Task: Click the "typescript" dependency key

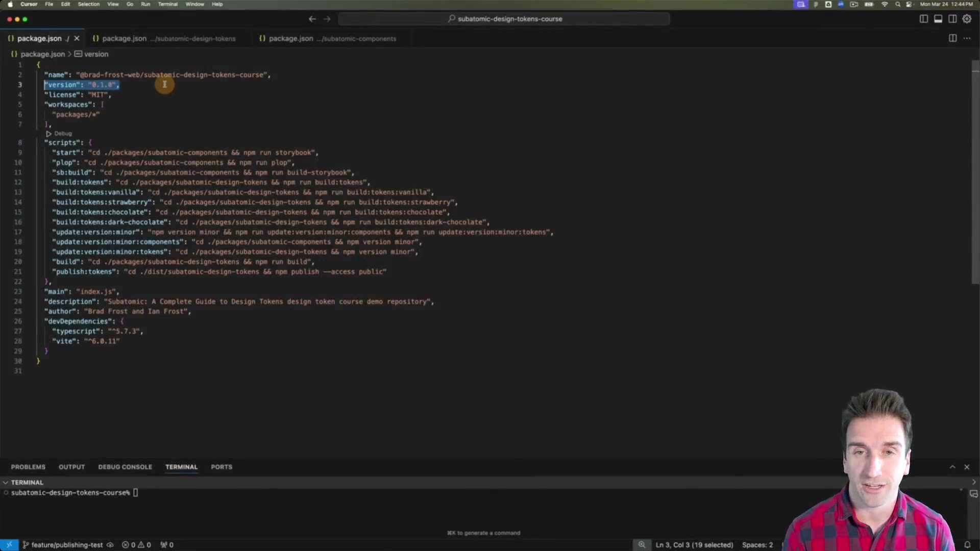Action: click(76, 332)
